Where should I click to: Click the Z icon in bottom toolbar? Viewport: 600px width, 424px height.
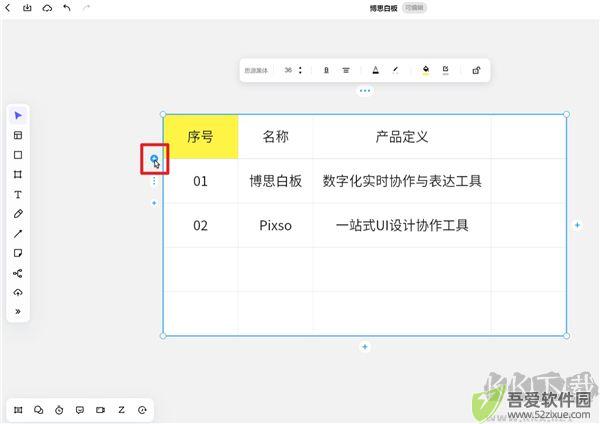coord(121,410)
